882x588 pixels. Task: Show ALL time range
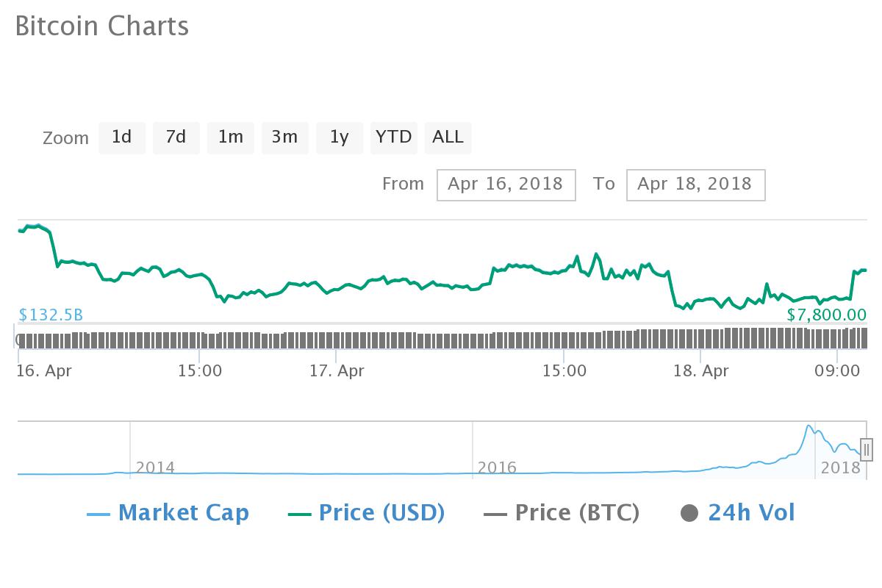coord(448,137)
